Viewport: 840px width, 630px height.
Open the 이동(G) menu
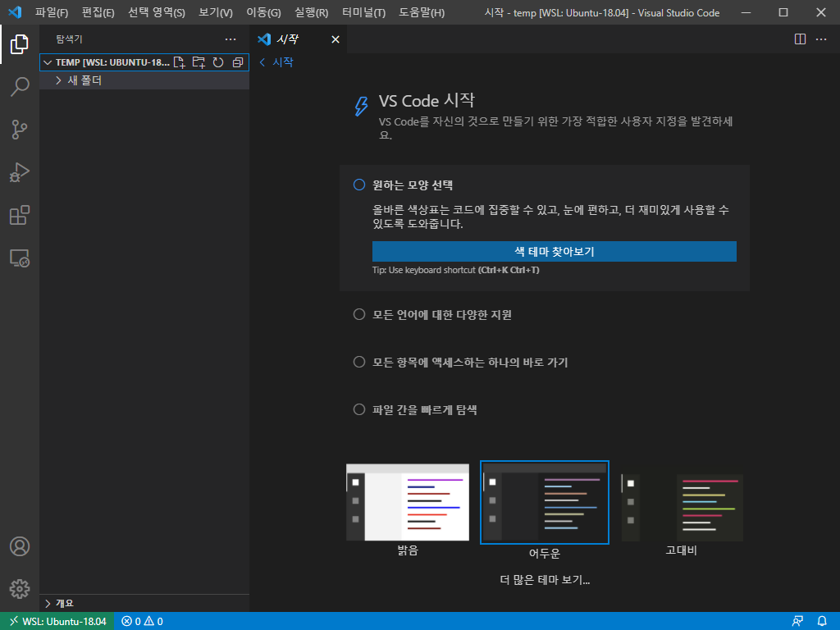tap(263, 12)
